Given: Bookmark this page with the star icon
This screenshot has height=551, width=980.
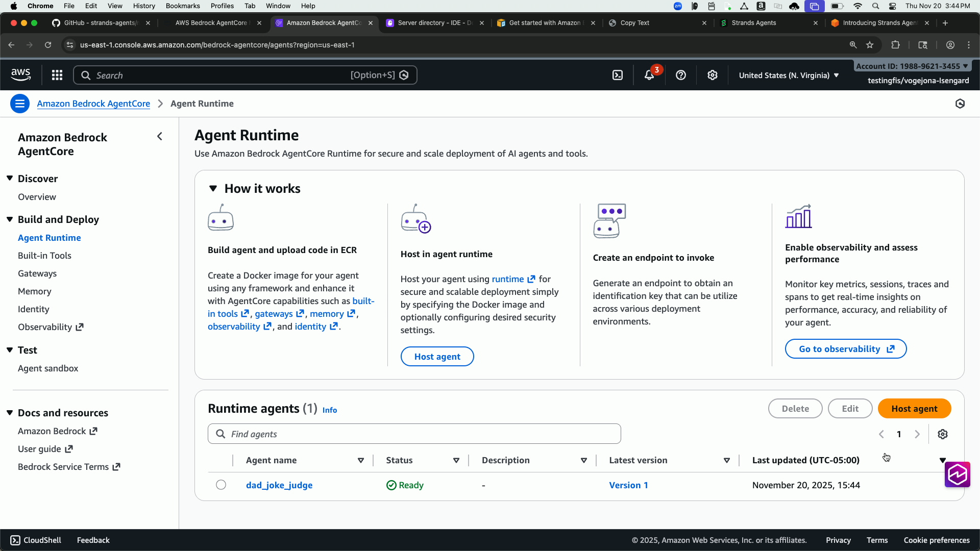Looking at the screenshot, I should click(x=870, y=45).
